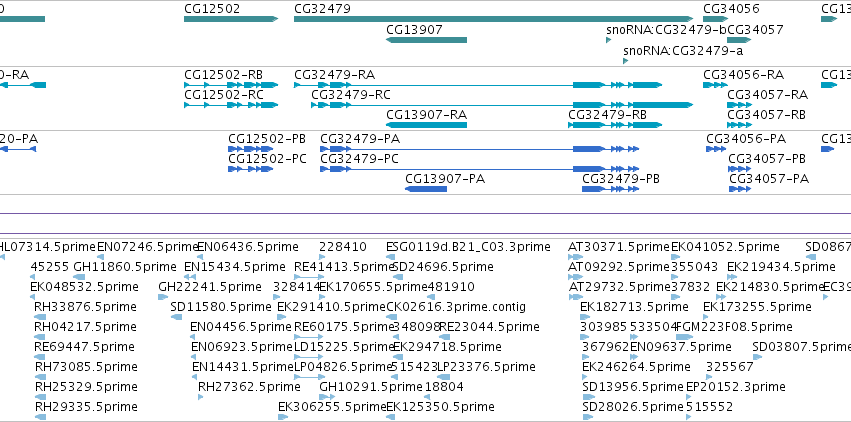Screen dimensions: 851x422
Task: Click EST RE41413.5prime label
Action: (344, 267)
